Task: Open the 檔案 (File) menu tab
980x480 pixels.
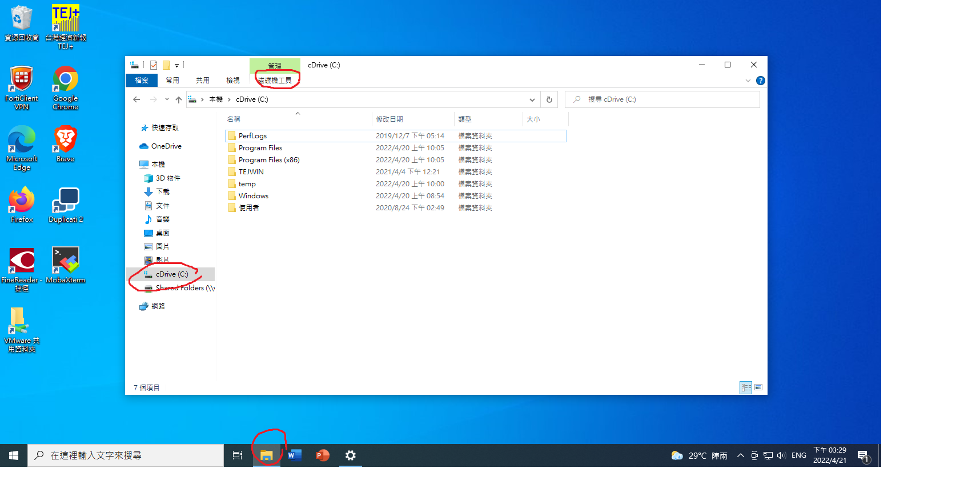Action: (x=142, y=81)
